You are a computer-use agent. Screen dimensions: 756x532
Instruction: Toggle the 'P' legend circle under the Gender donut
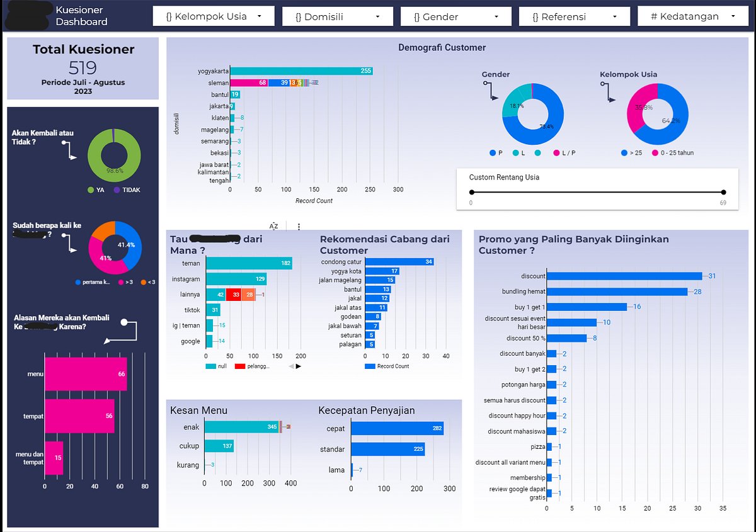tap(492, 152)
